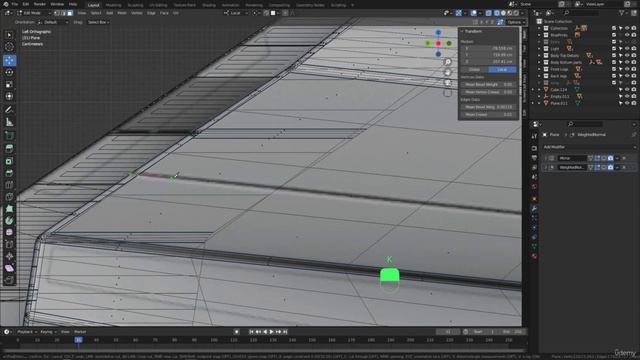Select the Annotate pencil tool
Image resolution: width=640 pixels, height=360 pixels.
click(9, 109)
